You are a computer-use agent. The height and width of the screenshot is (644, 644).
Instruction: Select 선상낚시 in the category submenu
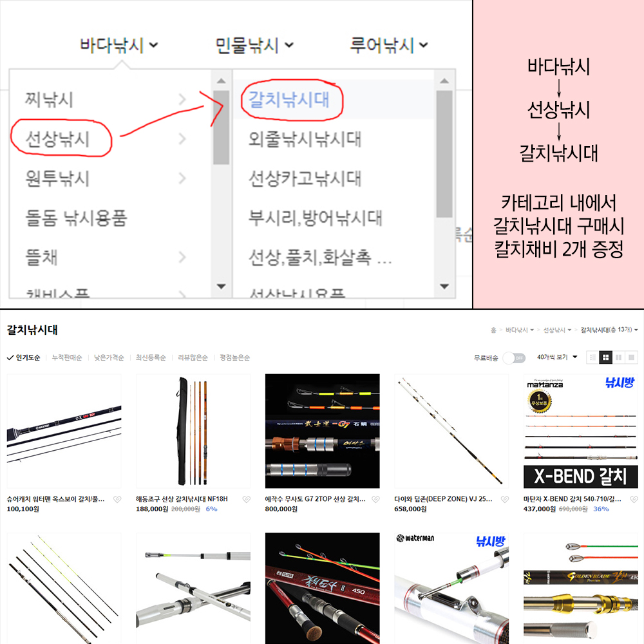[57, 139]
